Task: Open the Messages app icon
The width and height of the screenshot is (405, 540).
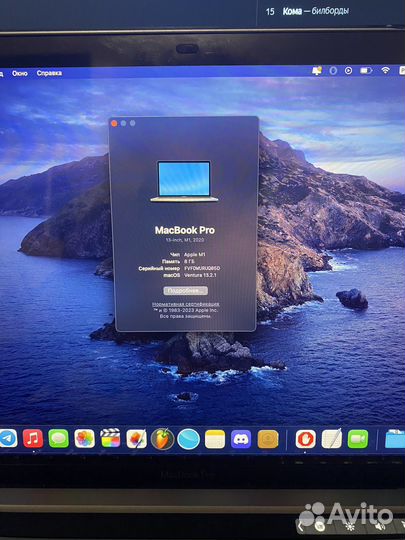Action: [x=59, y=438]
